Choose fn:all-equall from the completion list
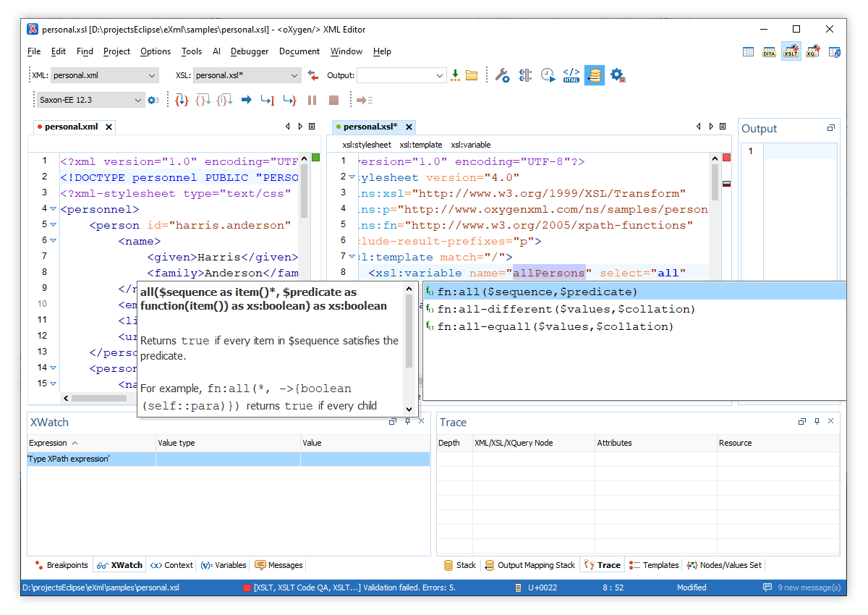The width and height of the screenshot is (868, 615). pyautogui.click(x=634, y=326)
